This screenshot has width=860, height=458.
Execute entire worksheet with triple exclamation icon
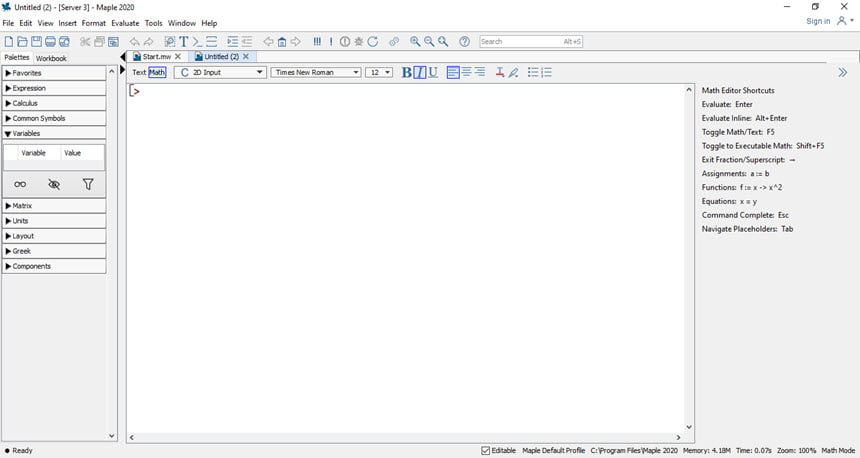click(x=317, y=42)
